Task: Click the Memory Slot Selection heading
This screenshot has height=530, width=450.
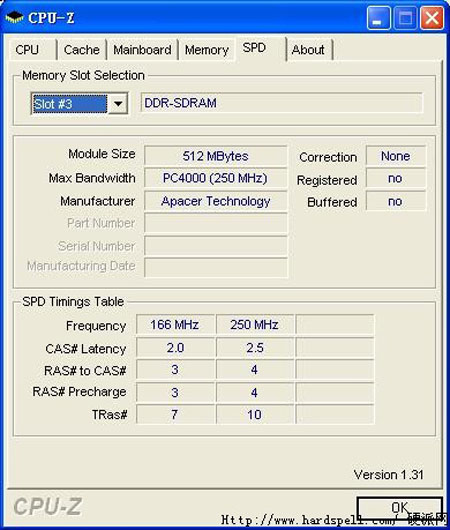Action: 84,75
